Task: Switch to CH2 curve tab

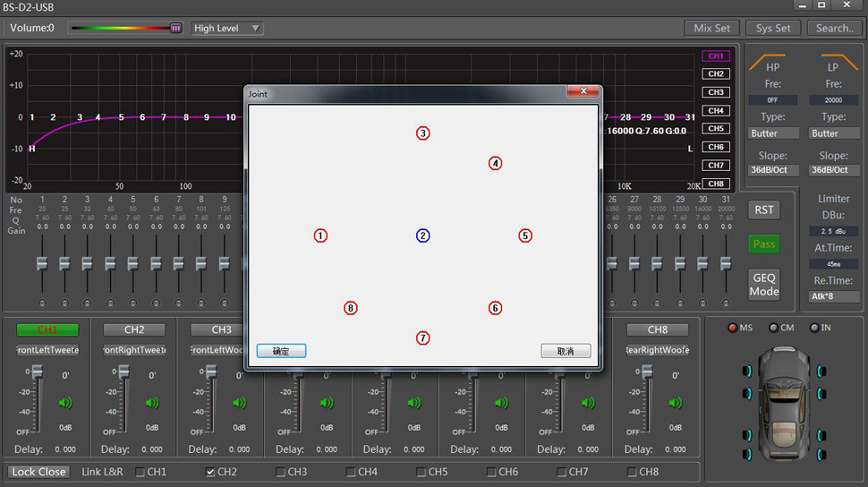Action: point(716,73)
